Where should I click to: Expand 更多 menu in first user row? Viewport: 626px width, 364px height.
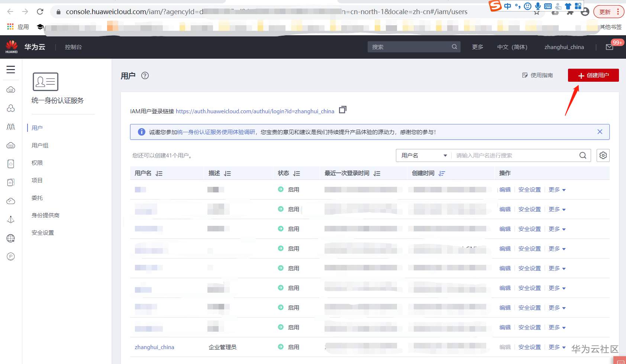point(557,190)
